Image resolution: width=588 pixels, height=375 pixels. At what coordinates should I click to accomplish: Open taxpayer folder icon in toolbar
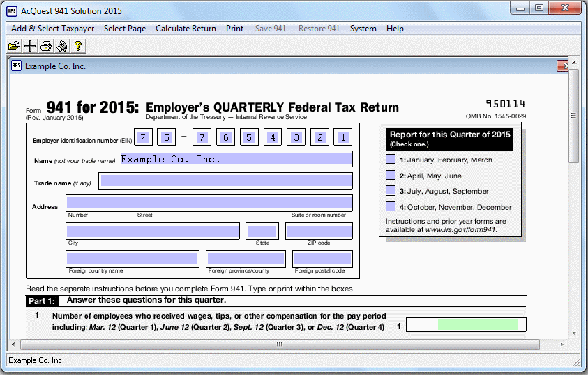[x=14, y=46]
